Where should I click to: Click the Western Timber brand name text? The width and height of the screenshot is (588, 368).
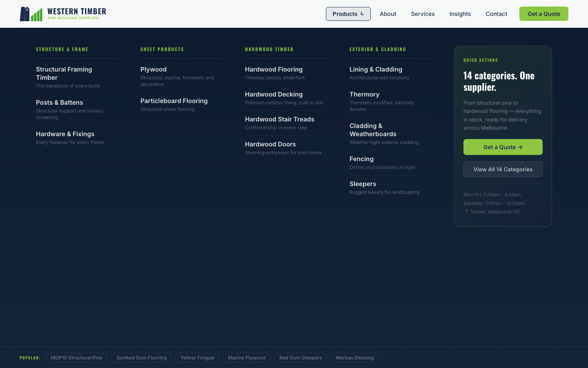click(x=77, y=11)
